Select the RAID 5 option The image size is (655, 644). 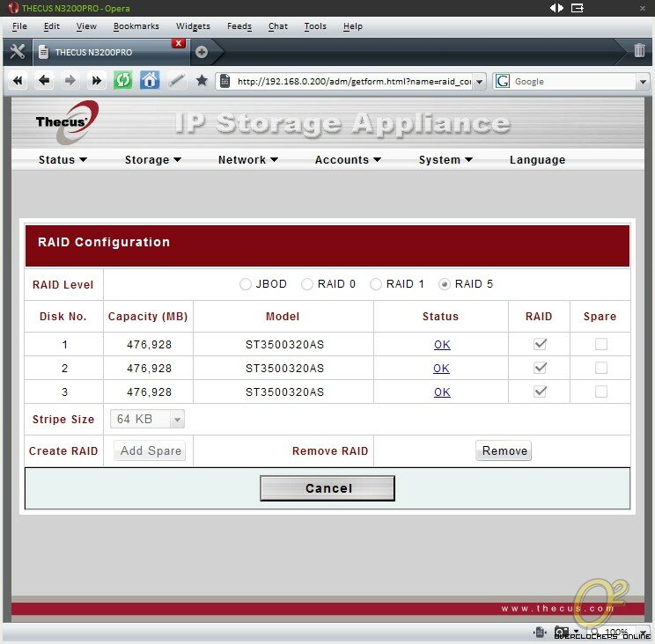[445, 284]
